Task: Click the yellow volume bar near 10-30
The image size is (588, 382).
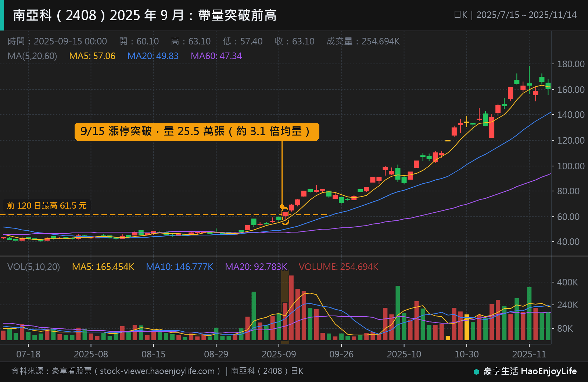Action: tap(467, 327)
